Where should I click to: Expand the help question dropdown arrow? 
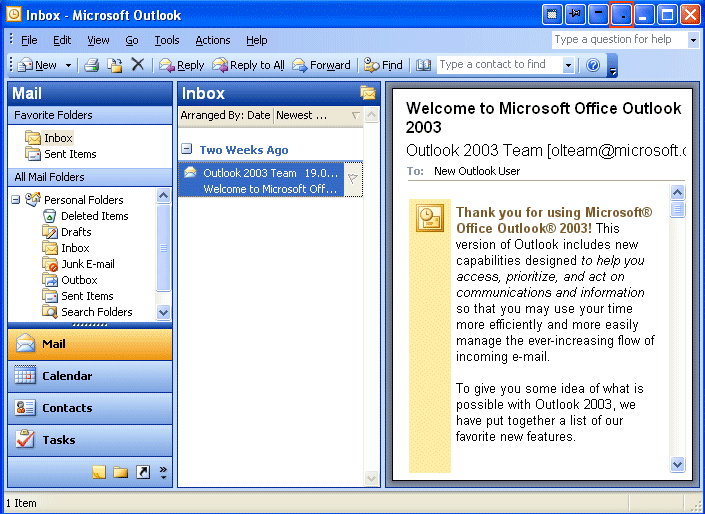(693, 40)
